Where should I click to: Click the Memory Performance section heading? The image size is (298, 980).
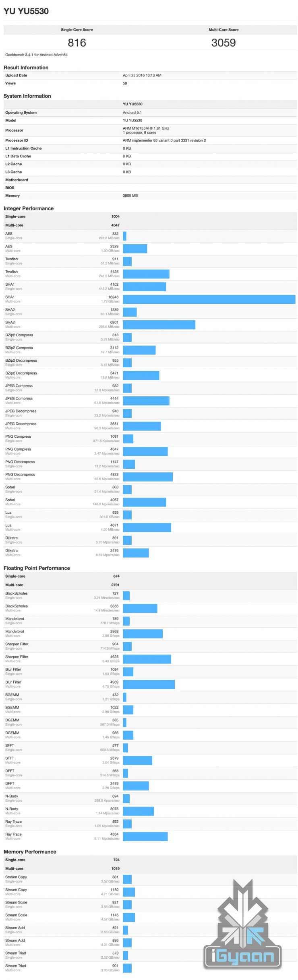coord(30,852)
